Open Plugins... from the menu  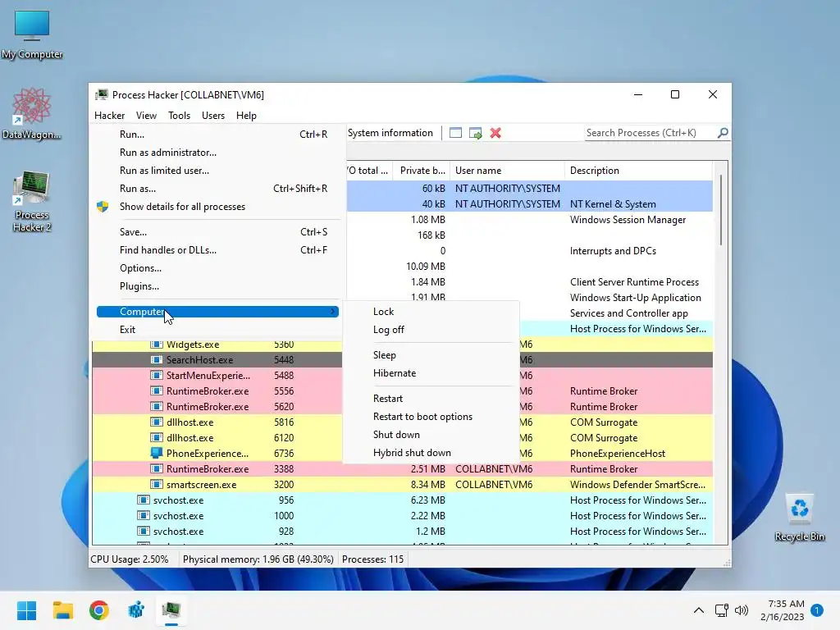217,286
